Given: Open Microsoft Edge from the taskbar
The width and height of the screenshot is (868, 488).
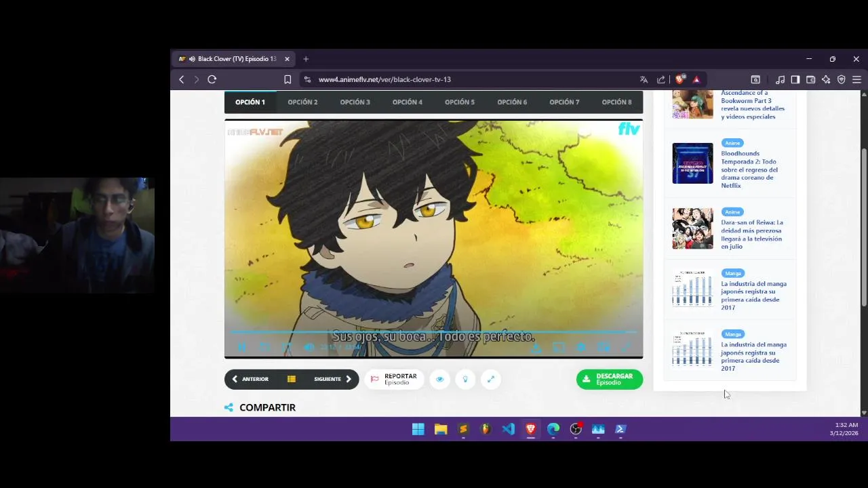Looking at the screenshot, I should coord(553,429).
